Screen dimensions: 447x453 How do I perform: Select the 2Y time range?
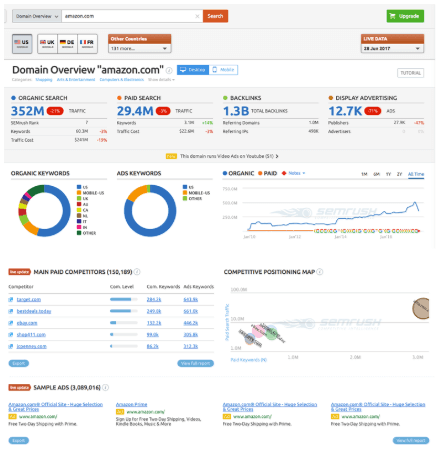pos(400,174)
